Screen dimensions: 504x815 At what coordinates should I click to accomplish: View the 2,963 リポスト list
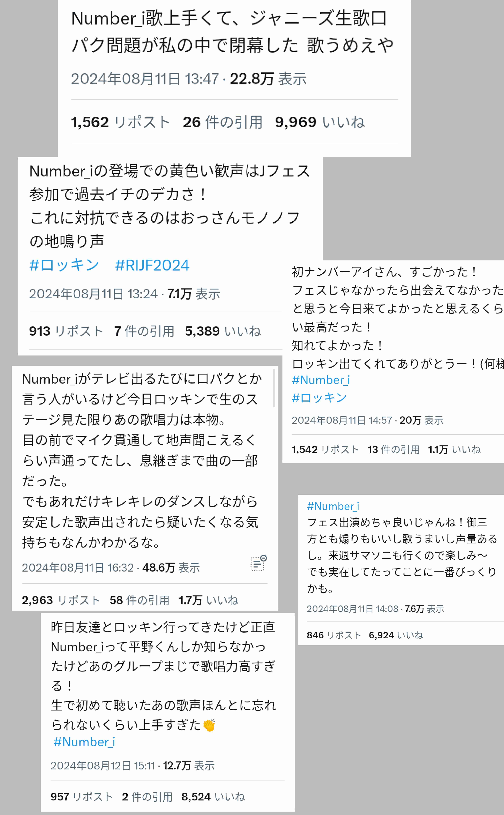61,600
